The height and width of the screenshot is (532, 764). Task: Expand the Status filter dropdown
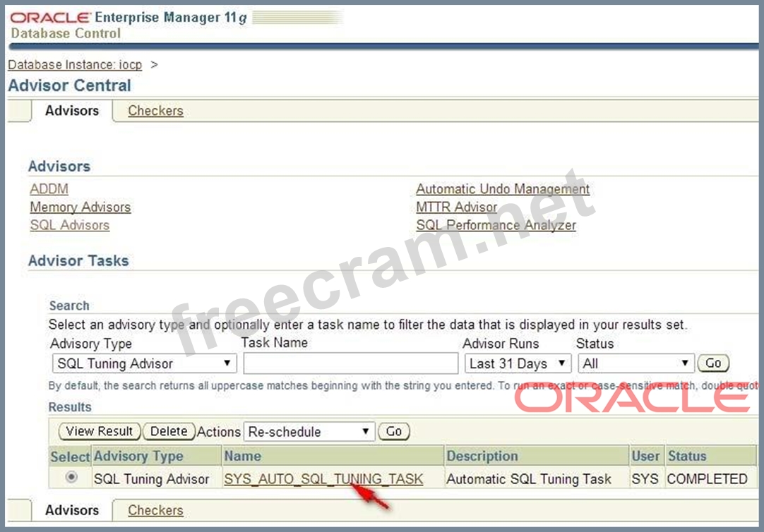[636, 363]
